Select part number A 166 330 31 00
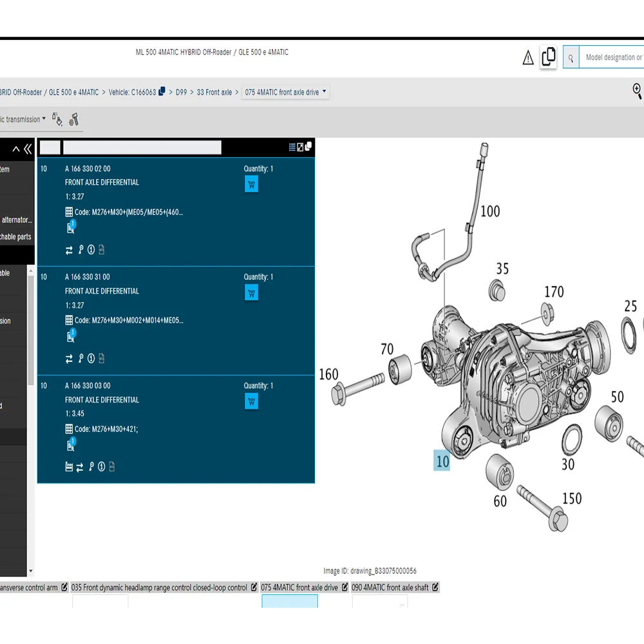The height and width of the screenshot is (644, 644). point(88,277)
